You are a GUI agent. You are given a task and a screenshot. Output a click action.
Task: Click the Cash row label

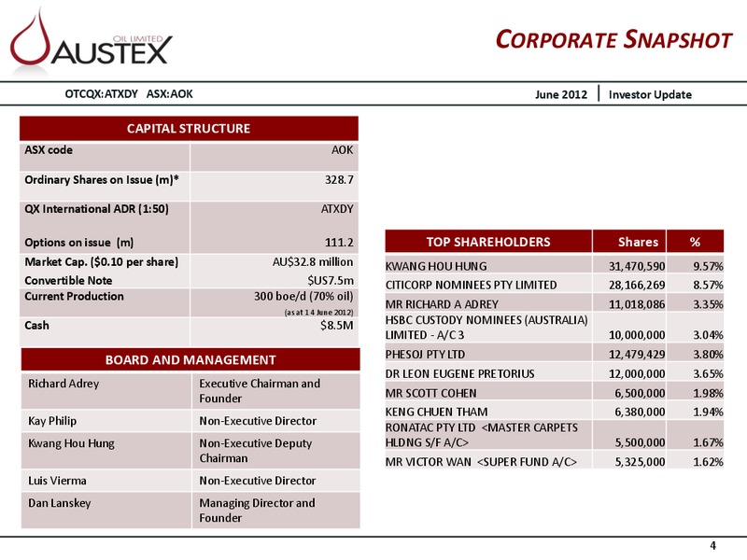tap(36, 326)
